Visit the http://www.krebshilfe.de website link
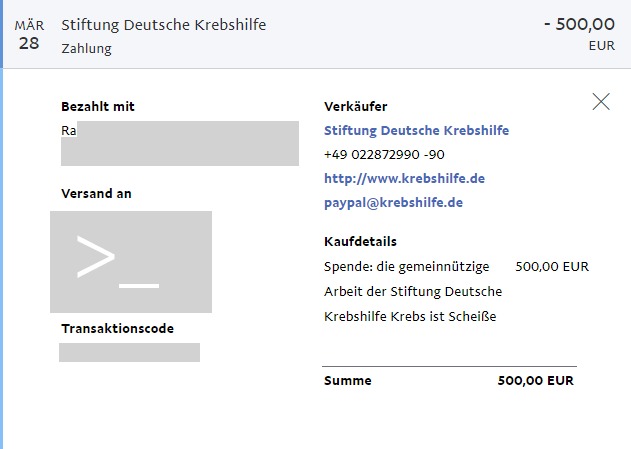631x449 pixels. pyautogui.click(x=404, y=178)
